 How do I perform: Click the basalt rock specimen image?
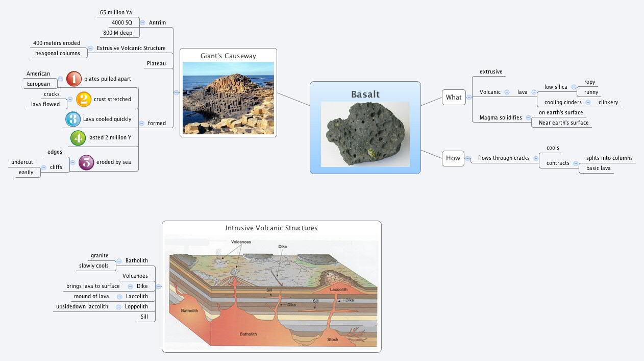pyautogui.click(x=365, y=134)
